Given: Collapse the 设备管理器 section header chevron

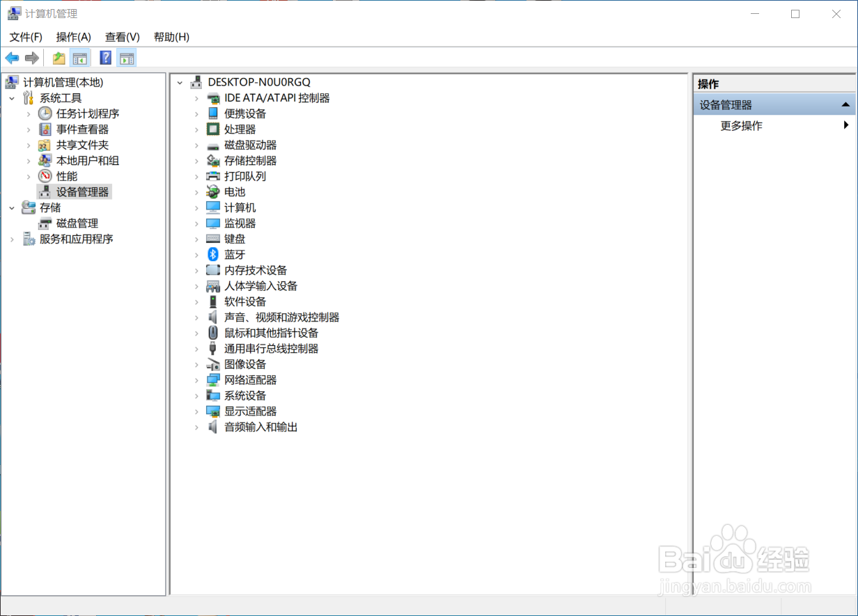Looking at the screenshot, I should (x=847, y=104).
